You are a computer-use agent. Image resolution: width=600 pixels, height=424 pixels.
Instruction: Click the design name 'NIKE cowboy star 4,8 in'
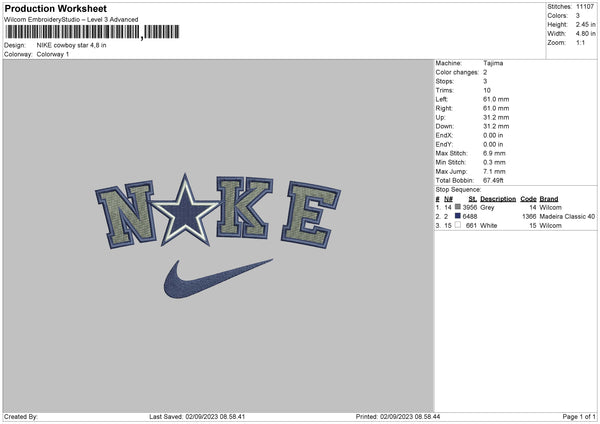click(72, 45)
